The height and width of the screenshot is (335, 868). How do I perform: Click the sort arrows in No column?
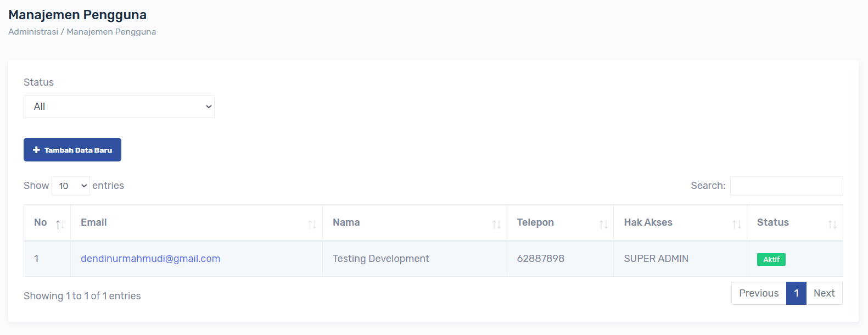click(x=60, y=224)
